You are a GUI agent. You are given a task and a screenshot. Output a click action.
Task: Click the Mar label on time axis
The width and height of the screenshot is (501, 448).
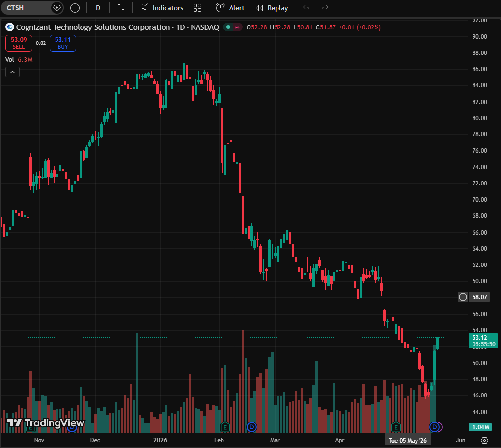click(275, 440)
